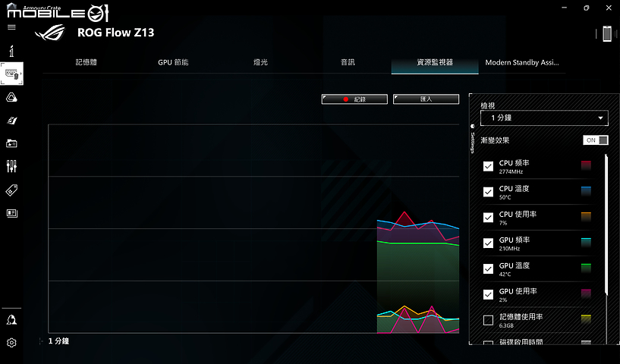Open the GameVisual slash icon in sidebar

[x=11, y=121]
